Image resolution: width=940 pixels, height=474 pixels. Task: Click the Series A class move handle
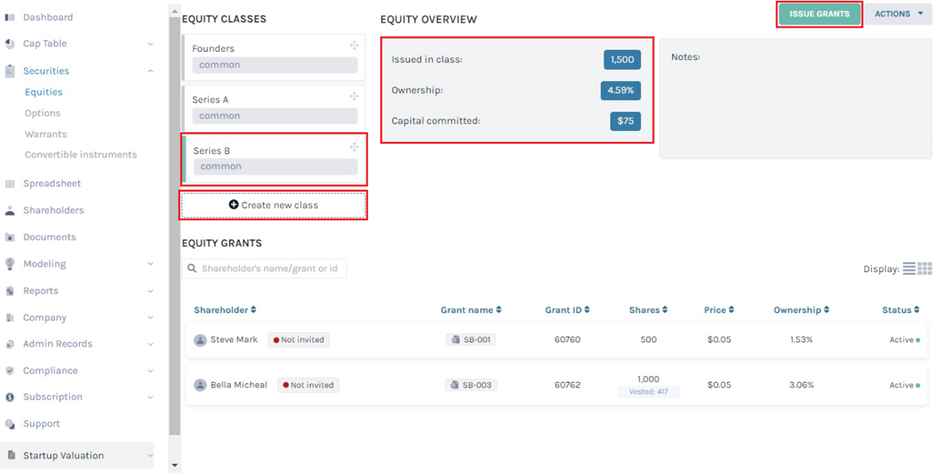[354, 96]
